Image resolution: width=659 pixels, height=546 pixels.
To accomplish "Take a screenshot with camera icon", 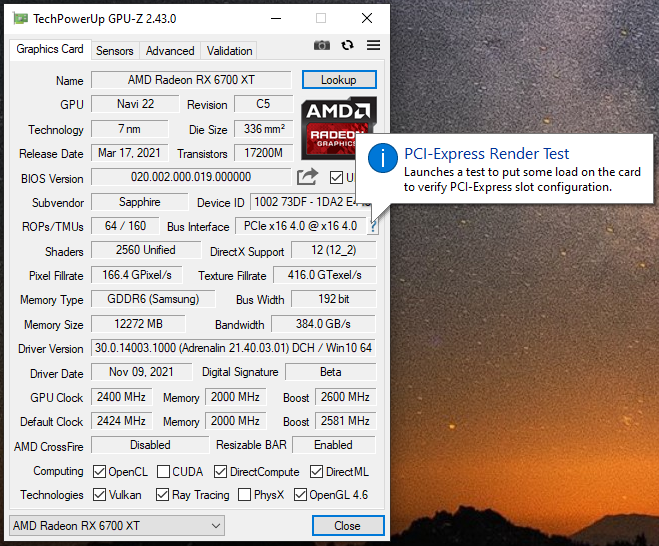I will tap(322, 45).
